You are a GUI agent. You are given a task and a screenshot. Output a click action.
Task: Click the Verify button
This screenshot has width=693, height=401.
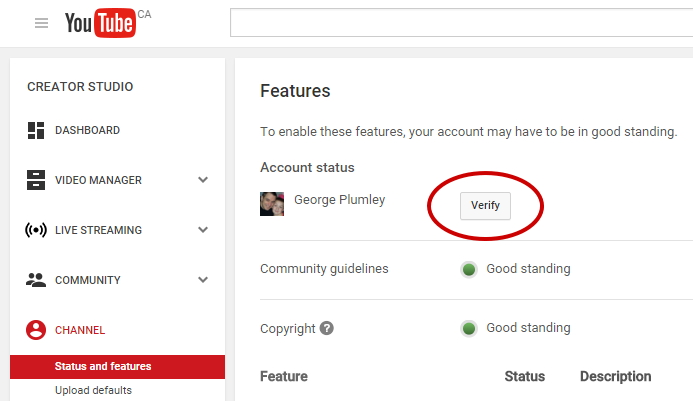pos(485,206)
